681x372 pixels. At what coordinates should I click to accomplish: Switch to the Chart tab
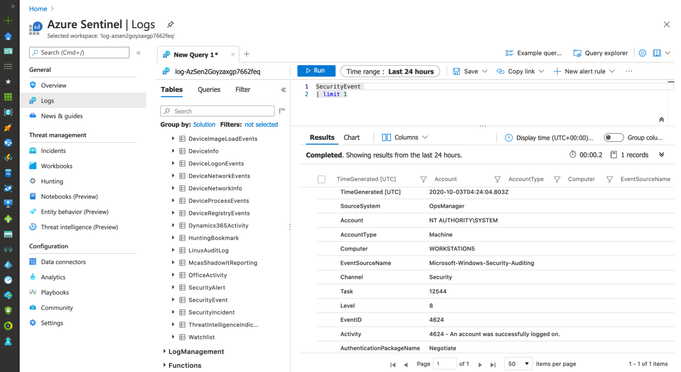tap(351, 138)
